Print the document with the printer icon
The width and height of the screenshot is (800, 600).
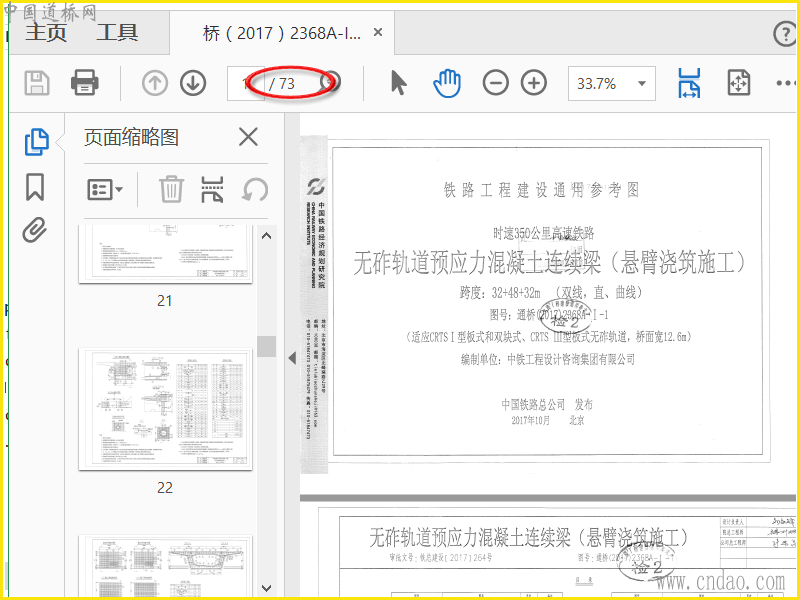85,83
